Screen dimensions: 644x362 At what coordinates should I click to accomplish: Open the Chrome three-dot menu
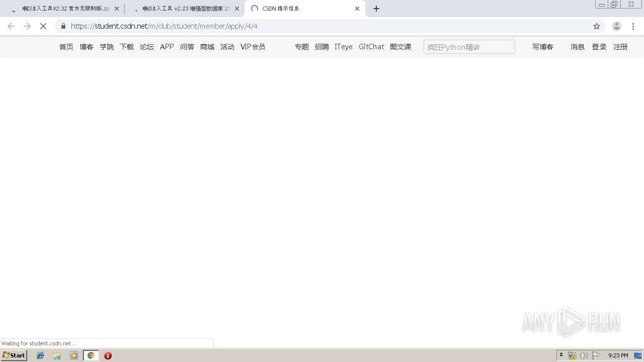click(633, 26)
